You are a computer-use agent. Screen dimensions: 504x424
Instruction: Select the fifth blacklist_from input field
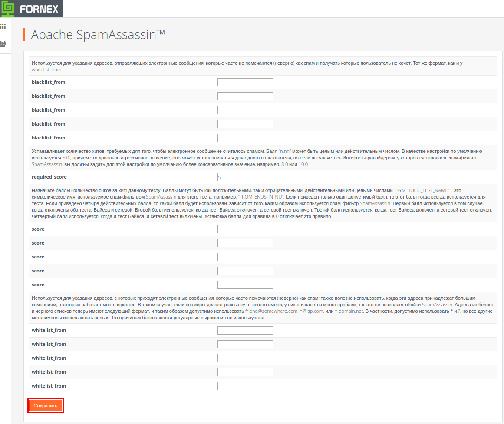click(x=245, y=138)
